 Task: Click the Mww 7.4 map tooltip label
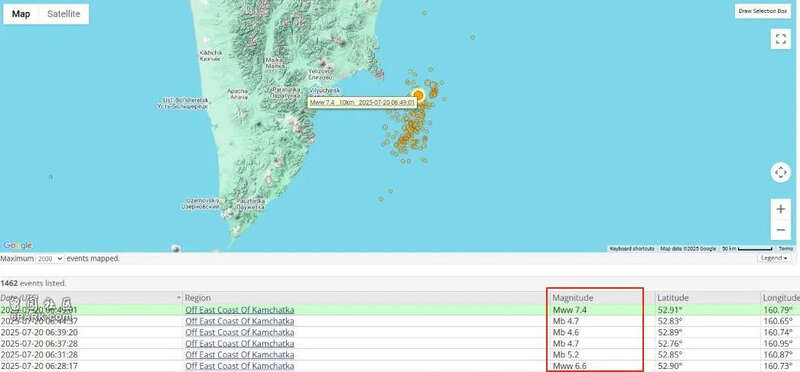(x=362, y=103)
